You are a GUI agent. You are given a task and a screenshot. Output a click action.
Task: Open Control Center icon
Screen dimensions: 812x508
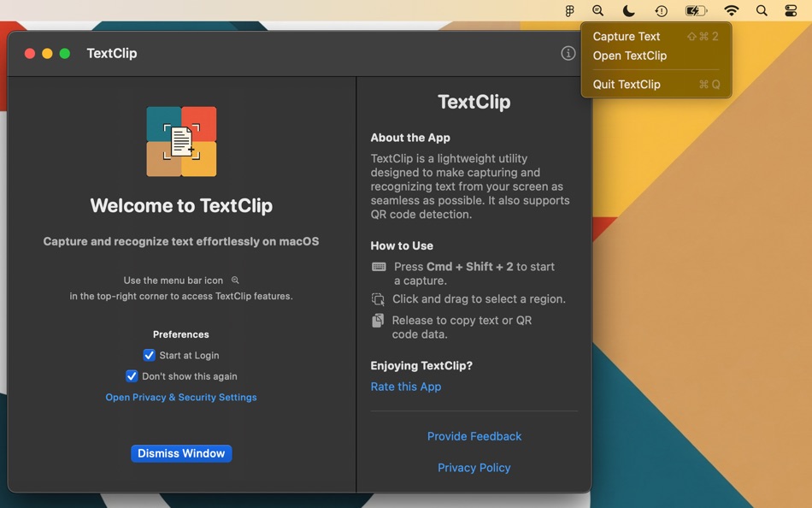click(x=791, y=11)
